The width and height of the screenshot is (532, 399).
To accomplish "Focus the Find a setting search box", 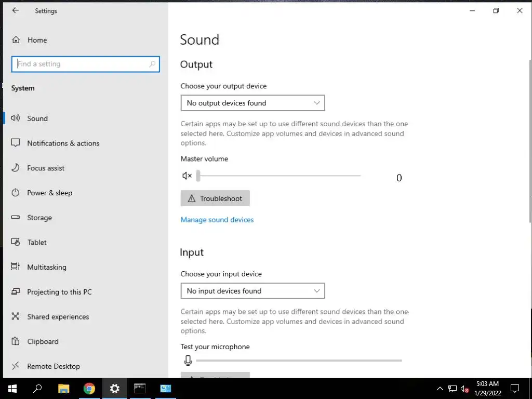I will 86,64.
